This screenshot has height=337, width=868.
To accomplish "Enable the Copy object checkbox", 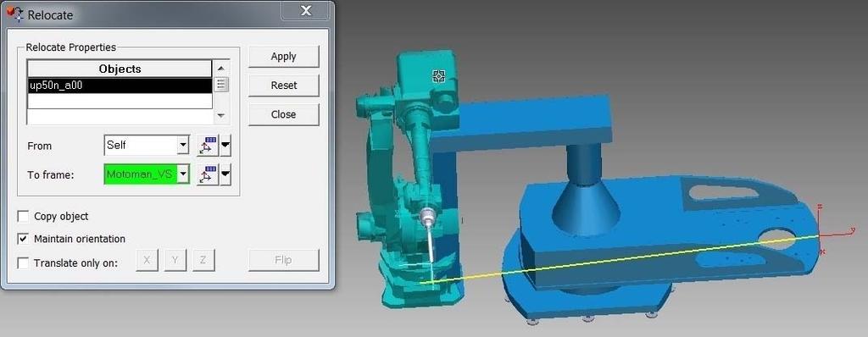I will [23, 217].
